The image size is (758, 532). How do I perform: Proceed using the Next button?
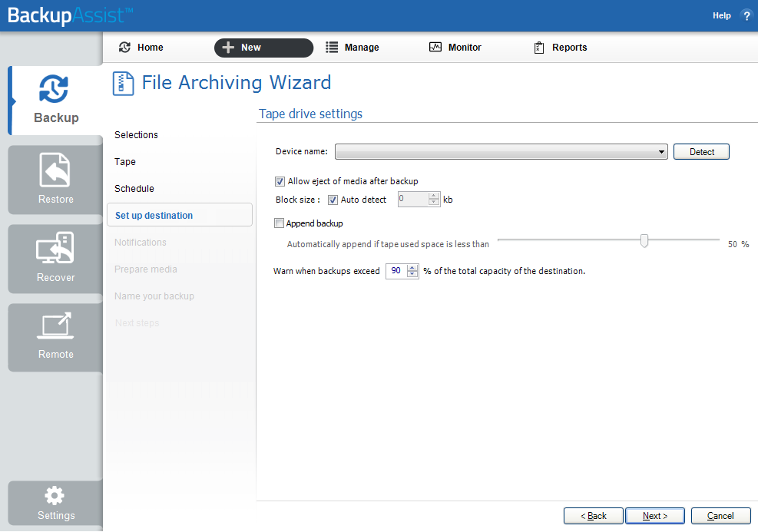(654, 515)
